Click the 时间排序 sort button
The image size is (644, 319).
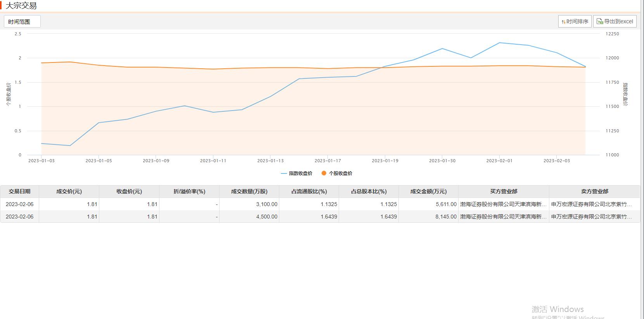coord(575,22)
